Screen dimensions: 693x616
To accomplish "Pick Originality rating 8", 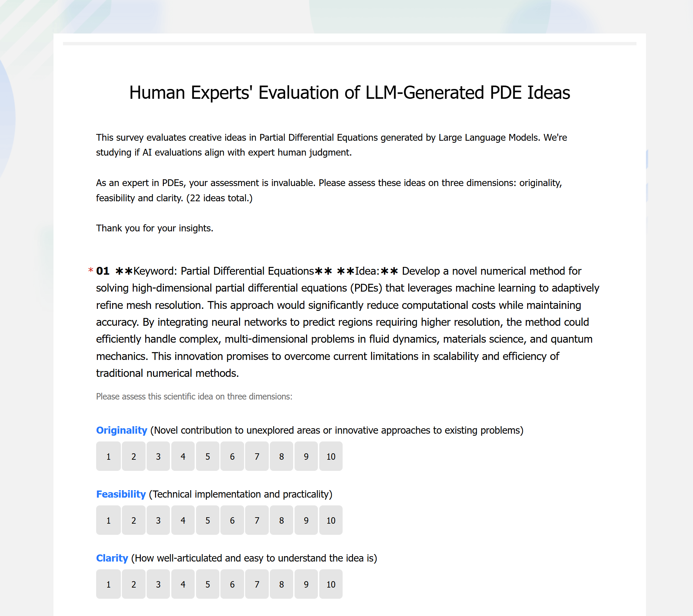I will coord(281,456).
